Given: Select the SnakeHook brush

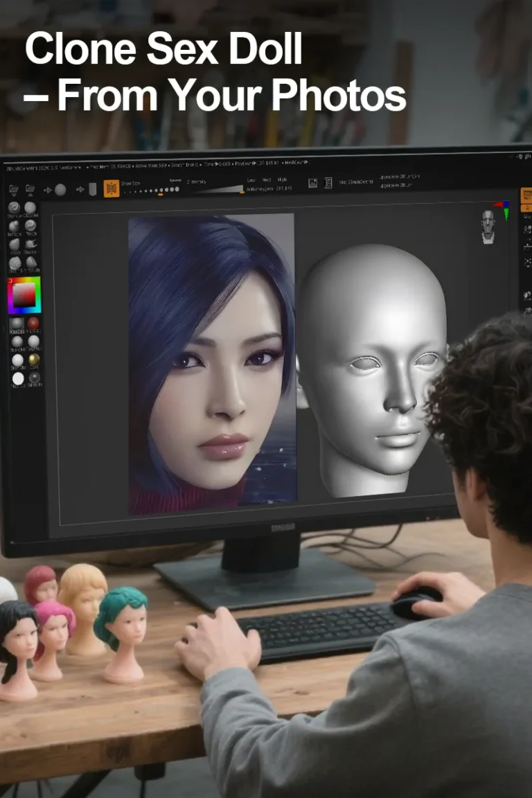Looking at the screenshot, I should pos(30,245).
